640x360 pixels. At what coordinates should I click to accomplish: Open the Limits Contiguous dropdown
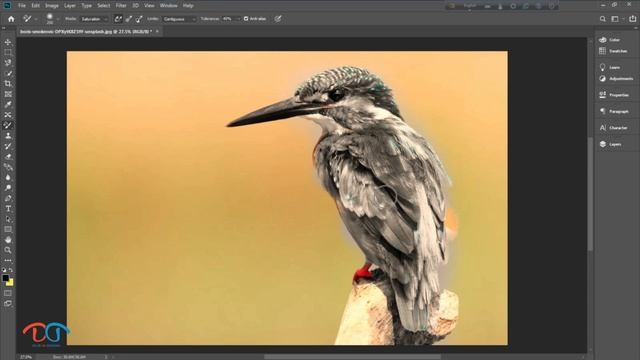(x=180, y=19)
